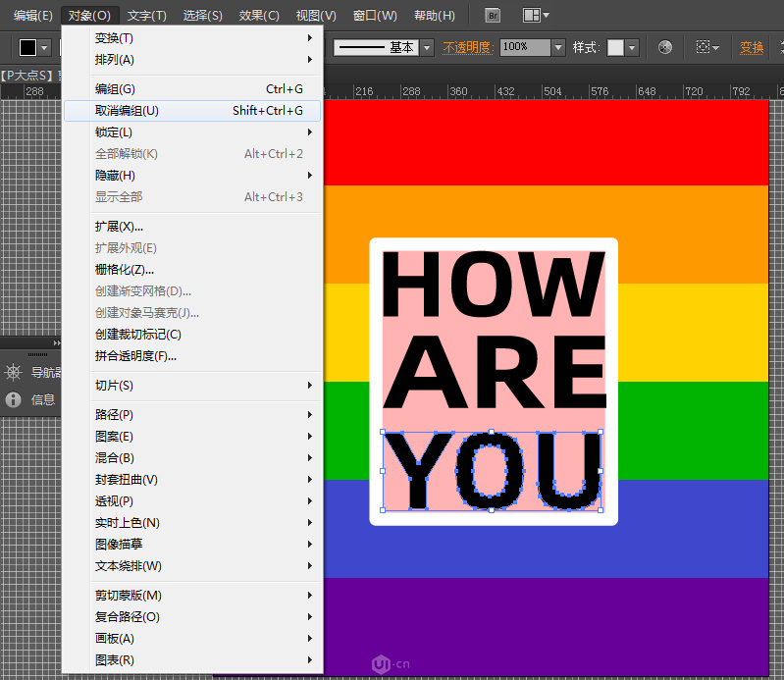Click the 不透明度 opacity link
The image size is (784, 680).
click(467, 47)
